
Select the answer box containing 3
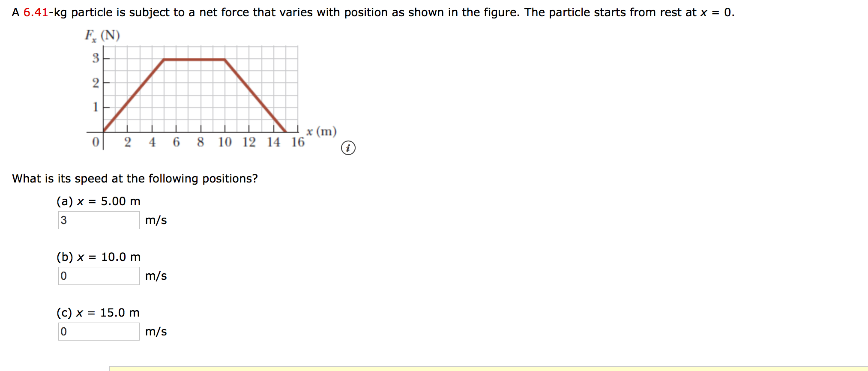(98, 220)
